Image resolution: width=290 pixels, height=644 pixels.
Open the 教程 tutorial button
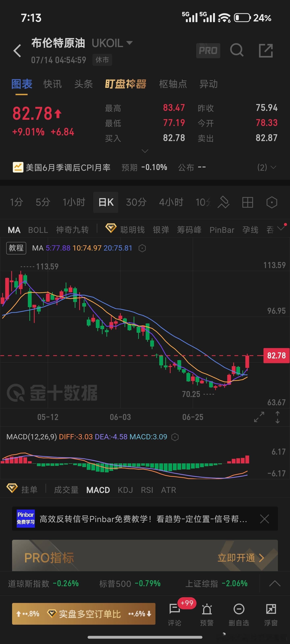pos(16,248)
